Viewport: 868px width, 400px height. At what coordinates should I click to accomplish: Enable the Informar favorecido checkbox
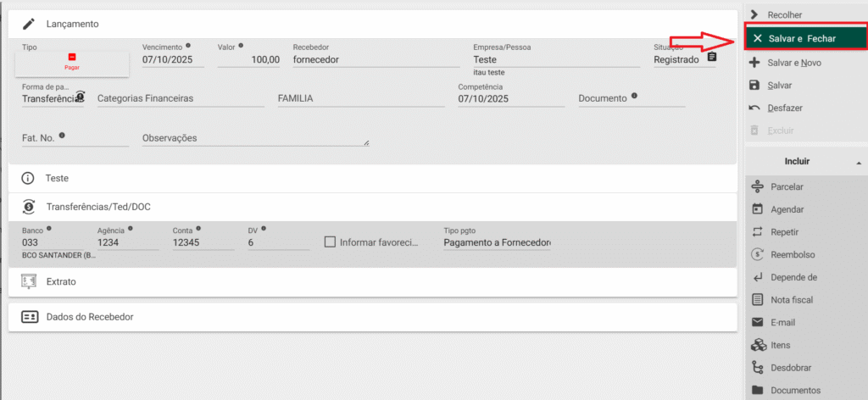(x=331, y=242)
